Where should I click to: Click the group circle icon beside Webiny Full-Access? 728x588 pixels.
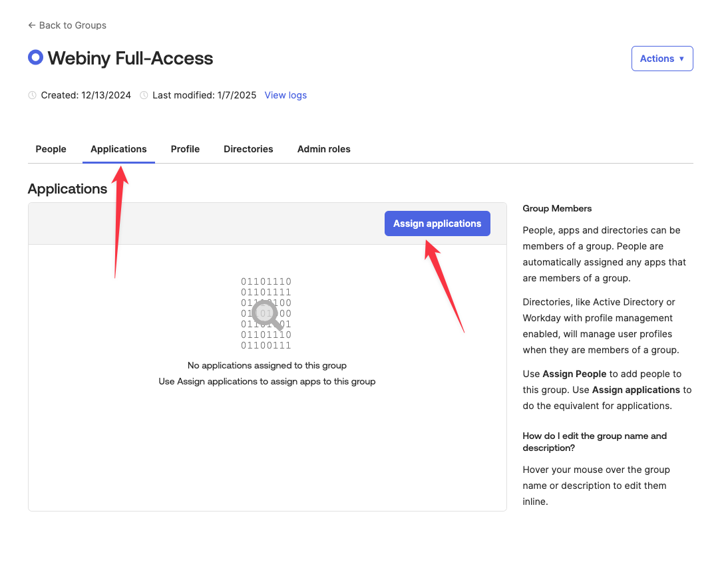click(35, 58)
